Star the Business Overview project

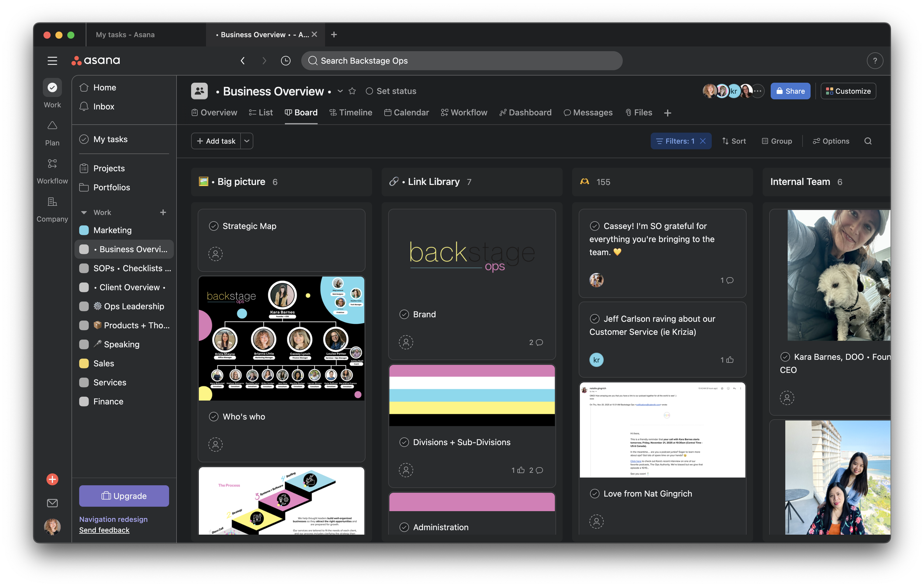(x=352, y=91)
